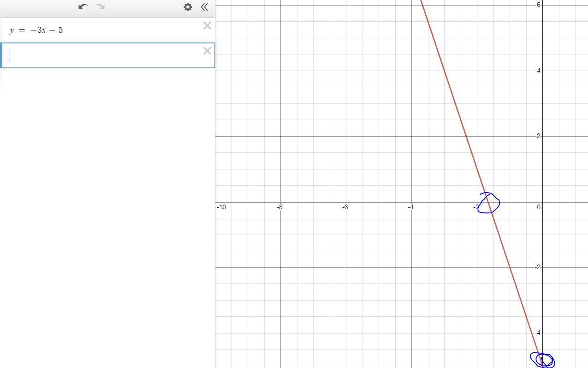Focus the blank expression input field
This screenshot has height=368, width=588.
108,55
